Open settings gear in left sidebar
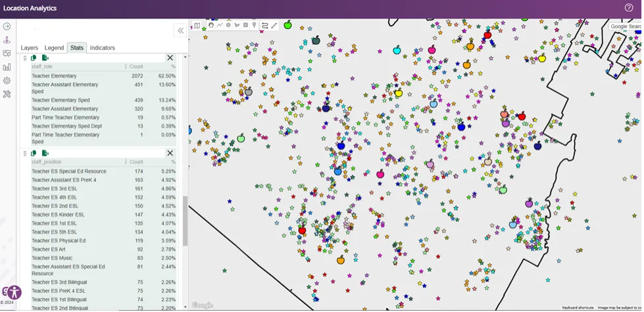Screen dimensions: 644x312 pos(7,80)
